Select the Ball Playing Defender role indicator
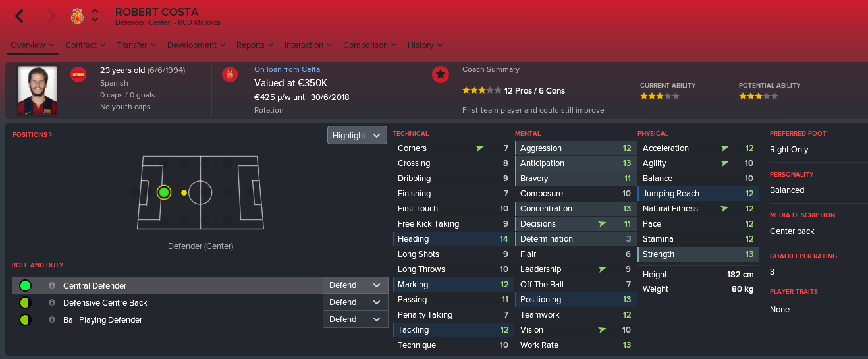Image resolution: width=868 pixels, height=359 pixels. [x=25, y=319]
